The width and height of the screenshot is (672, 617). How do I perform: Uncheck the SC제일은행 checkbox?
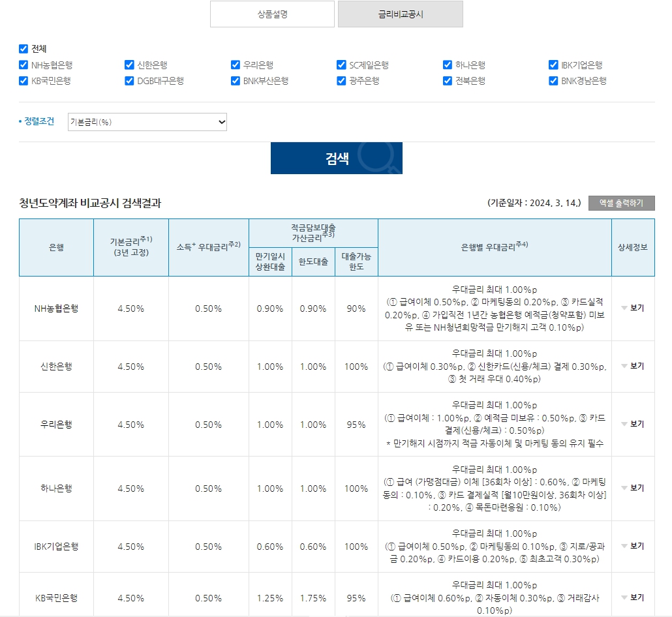coord(341,65)
